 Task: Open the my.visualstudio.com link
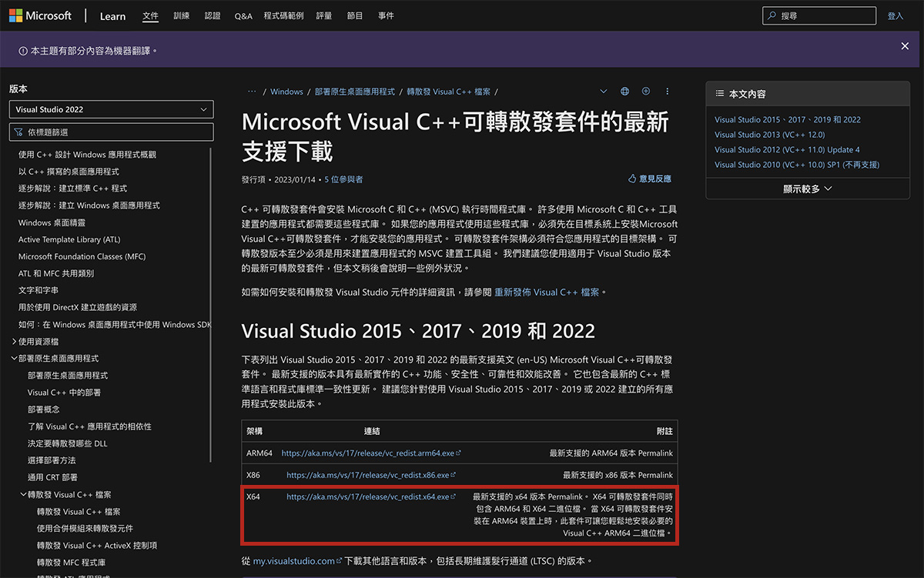tap(297, 561)
